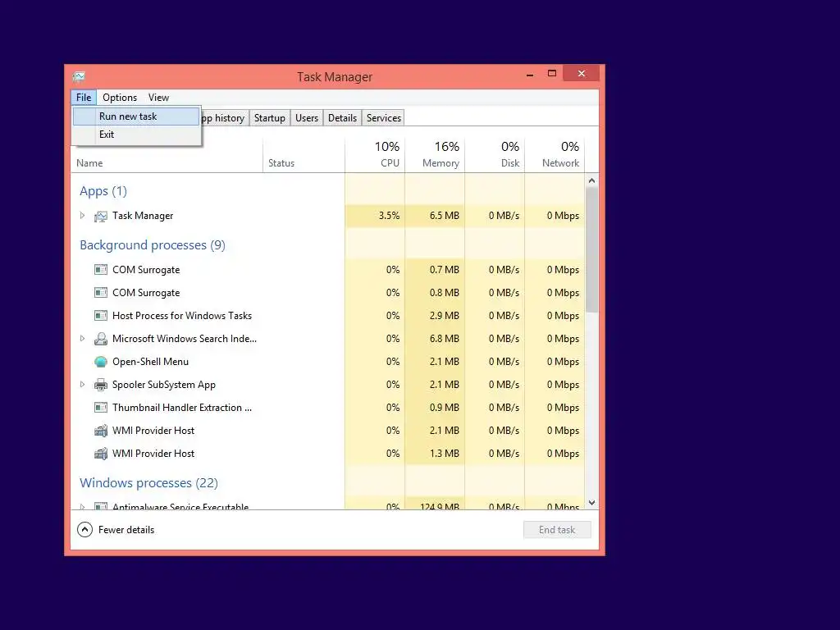The height and width of the screenshot is (630, 840).
Task: Sort by the CPU column header
Action: 375,155
